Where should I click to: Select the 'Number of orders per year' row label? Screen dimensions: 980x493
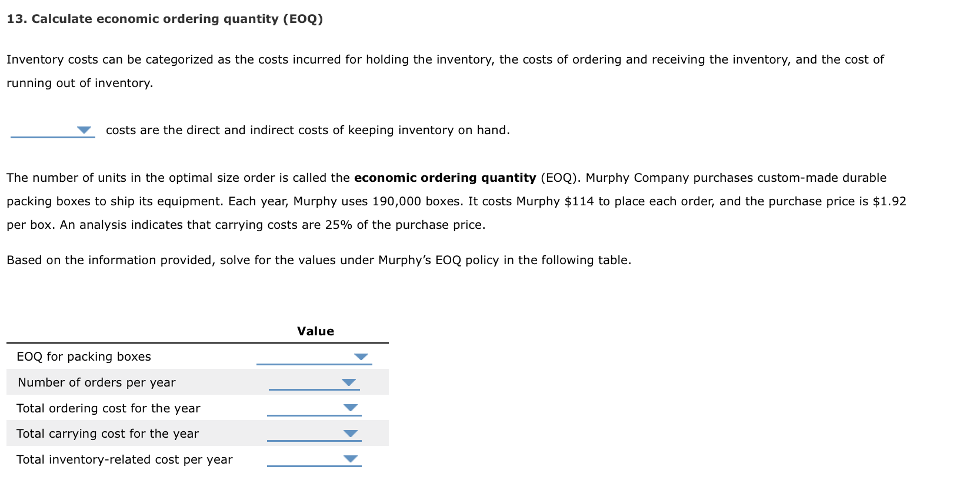click(x=96, y=382)
